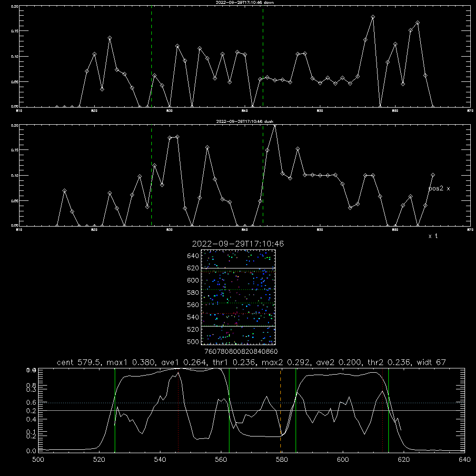Screen dimensions: 476x476
Task: Click the right green dashed line in dawn plot
Action: [263, 56]
